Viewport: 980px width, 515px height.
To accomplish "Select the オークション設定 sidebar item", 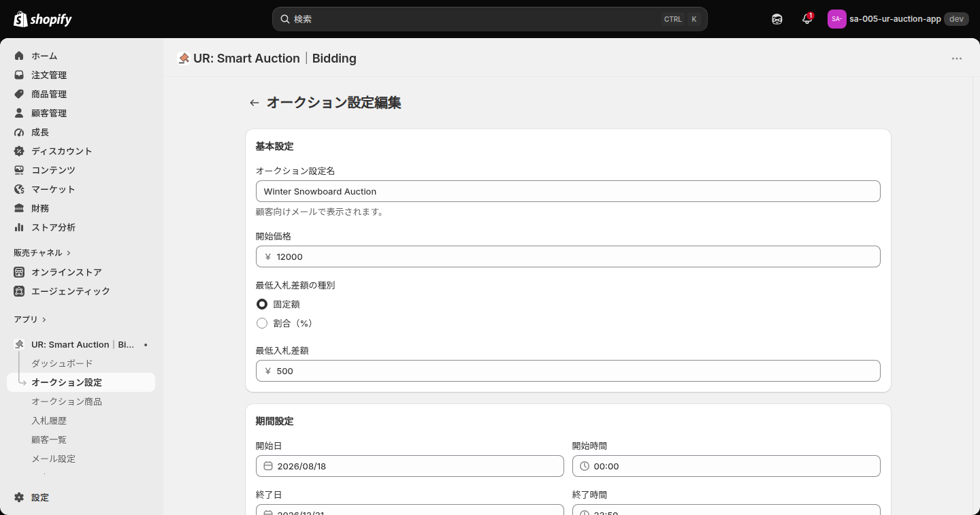I will [x=81, y=382].
